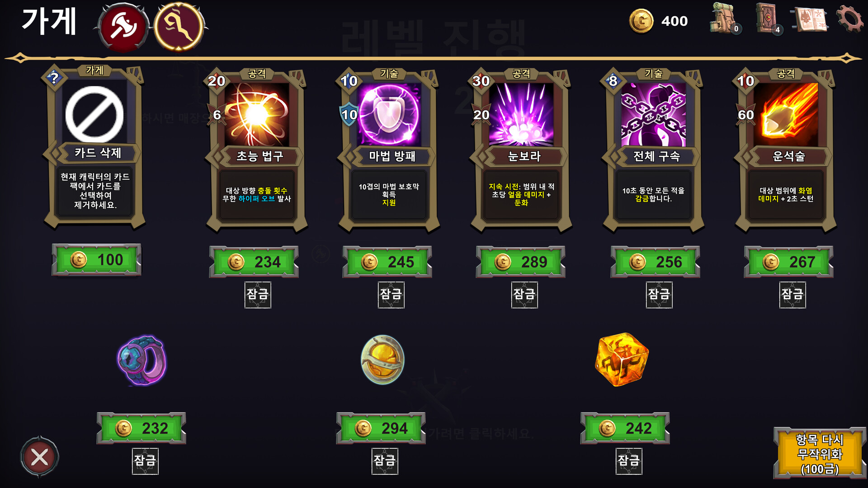This screenshot has height=488, width=868.
Task: Select the red axe warrior class icon
Action: (x=123, y=27)
